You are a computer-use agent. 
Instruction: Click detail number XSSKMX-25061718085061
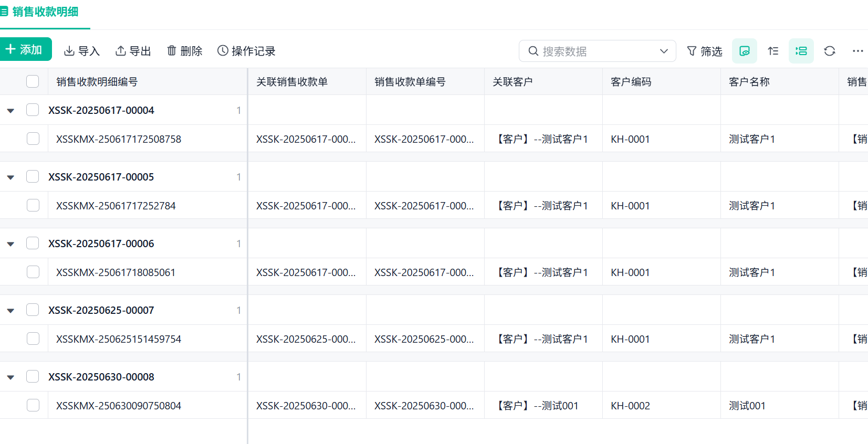116,272
